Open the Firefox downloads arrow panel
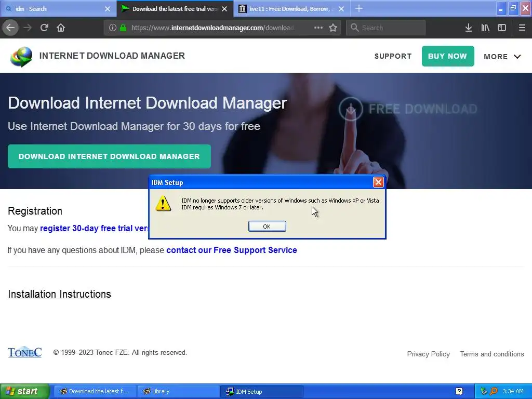 pos(469,28)
